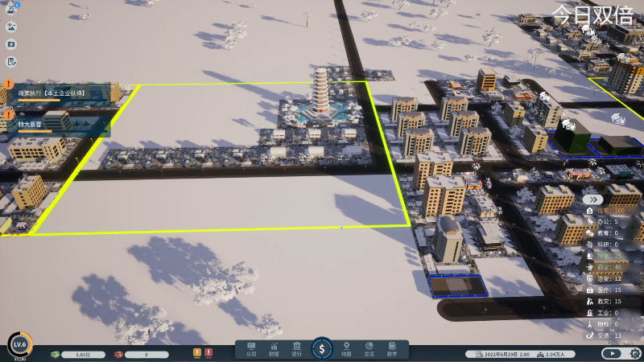Image resolution: width=644 pixels, height=362 pixels.
Task: Open the 总览 overview menu
Action: pos(369,350)
